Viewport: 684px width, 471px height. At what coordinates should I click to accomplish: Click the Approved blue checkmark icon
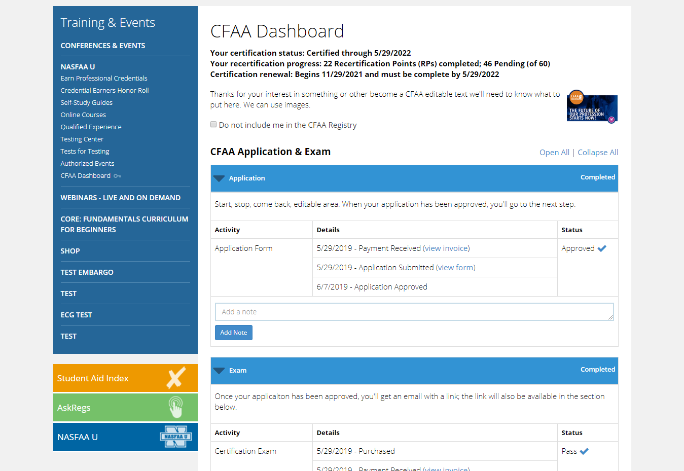602,249
